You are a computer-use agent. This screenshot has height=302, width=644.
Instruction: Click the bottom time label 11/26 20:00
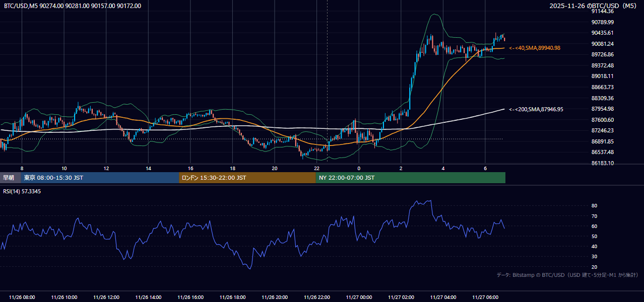point(275,297)
